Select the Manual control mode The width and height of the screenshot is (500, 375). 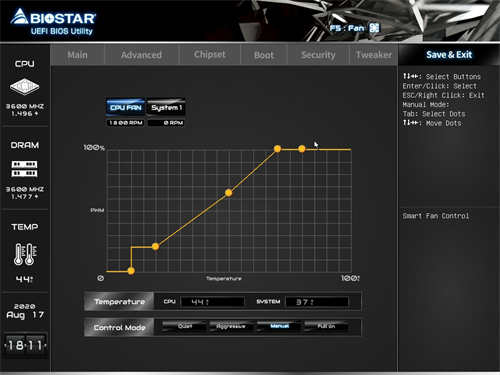point(279,326)
